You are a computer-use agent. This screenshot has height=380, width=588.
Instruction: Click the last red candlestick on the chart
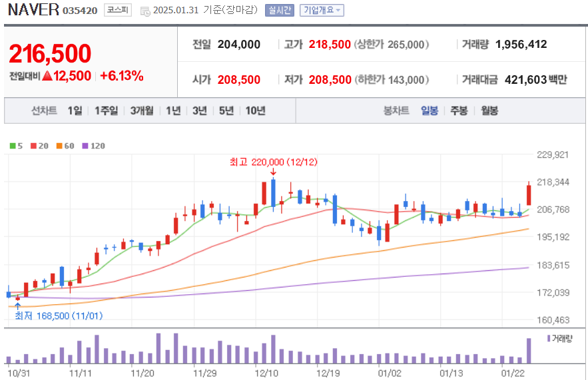pyautogui.click(x=529, y=195)
